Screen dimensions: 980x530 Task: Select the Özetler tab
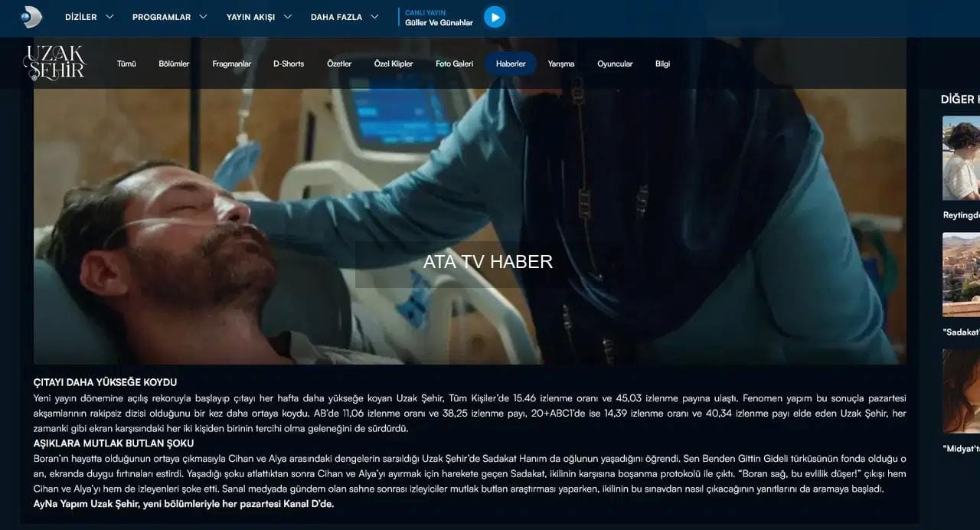pyautogui.click(x=339, y=64)
